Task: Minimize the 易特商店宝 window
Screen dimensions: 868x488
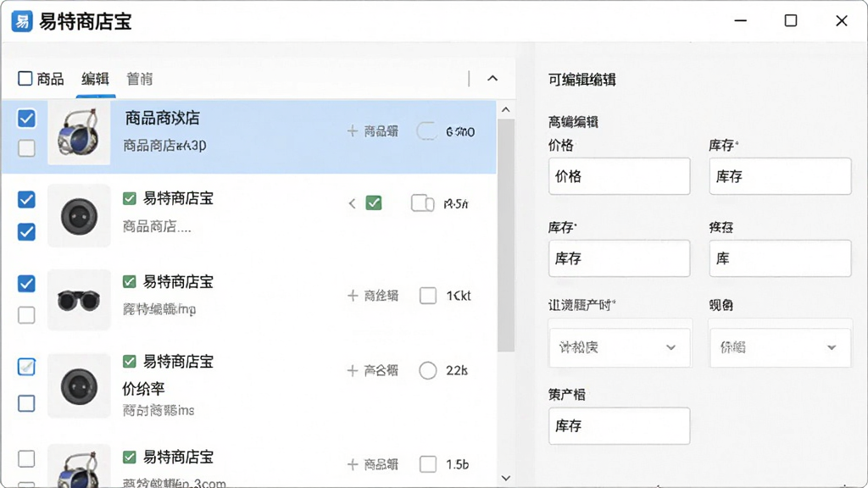Action: tap(740, 21)
